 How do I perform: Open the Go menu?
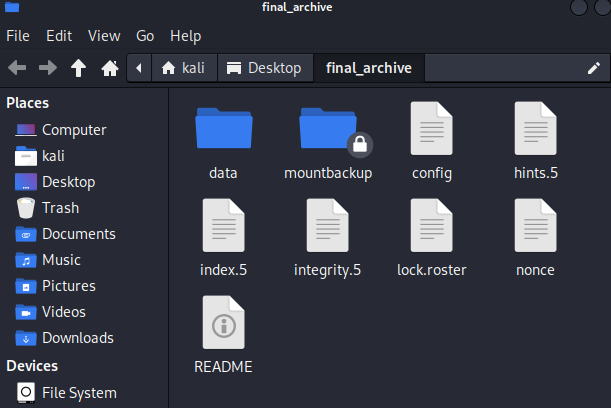(145, 36)
